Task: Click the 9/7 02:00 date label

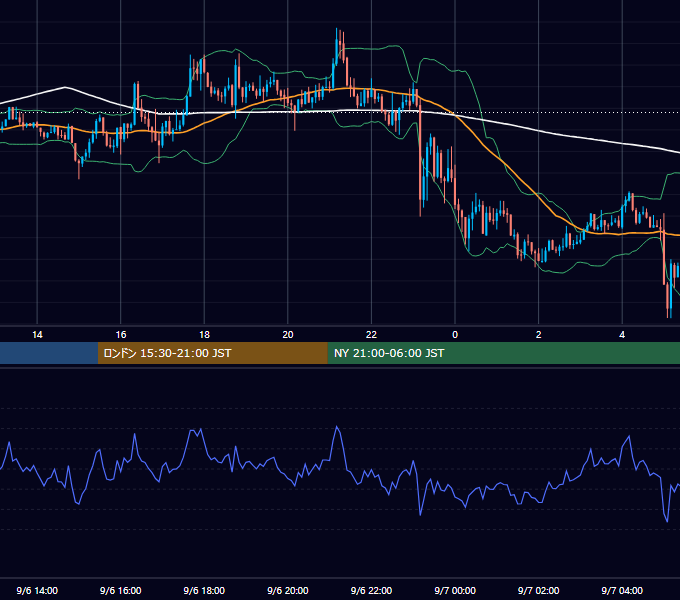Action: [x=539, y=590]
